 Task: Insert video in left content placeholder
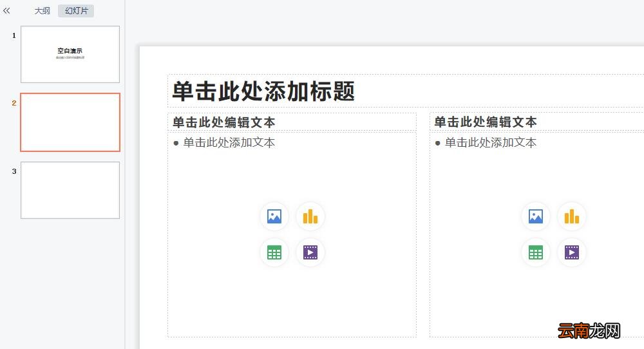click(x=310, y=252)
